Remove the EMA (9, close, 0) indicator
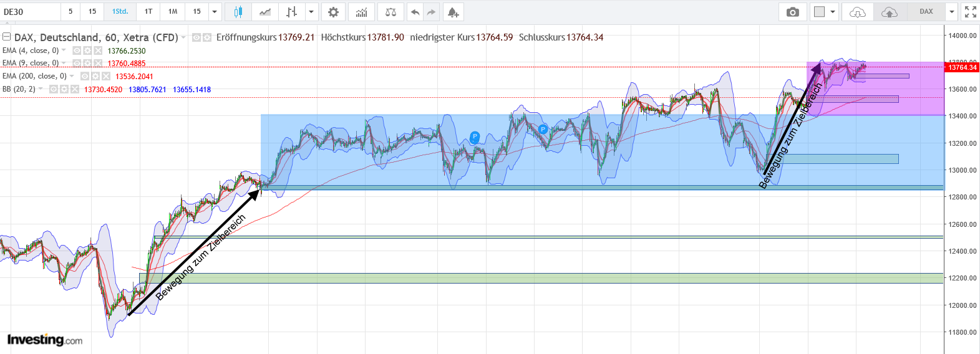Screen dimensions: 980x354 pos(98,63)
